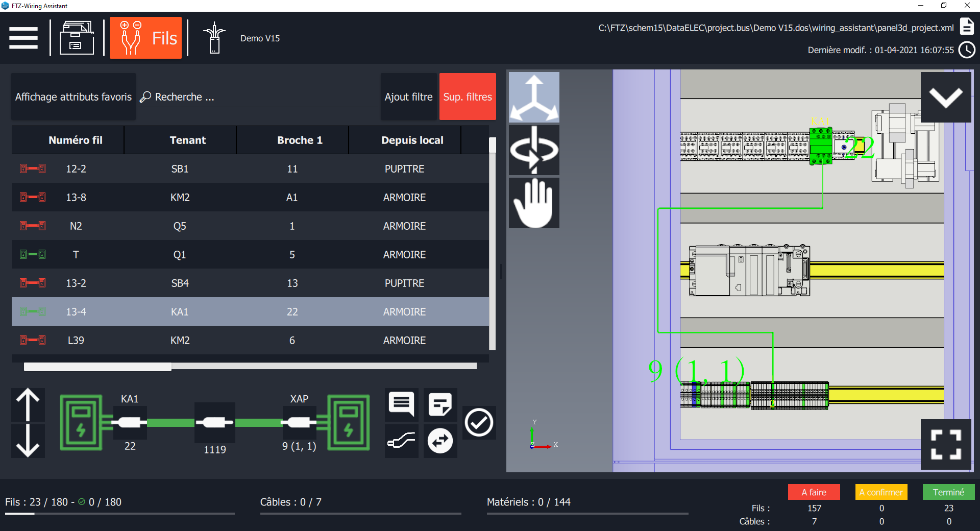Image resolution: width=980 pixels, height=531 pixels.
Task: Select the orange Fils tab
Action: (145, 37)
